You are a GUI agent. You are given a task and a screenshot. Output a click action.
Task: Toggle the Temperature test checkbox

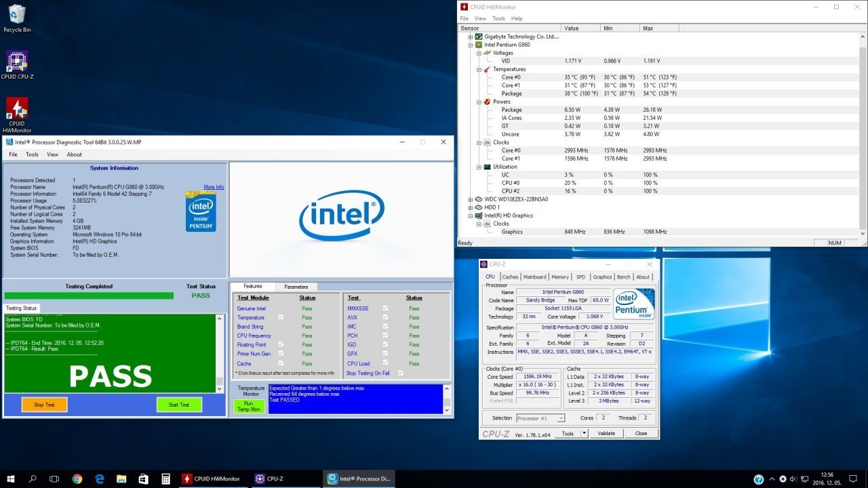tap(281, 317)
